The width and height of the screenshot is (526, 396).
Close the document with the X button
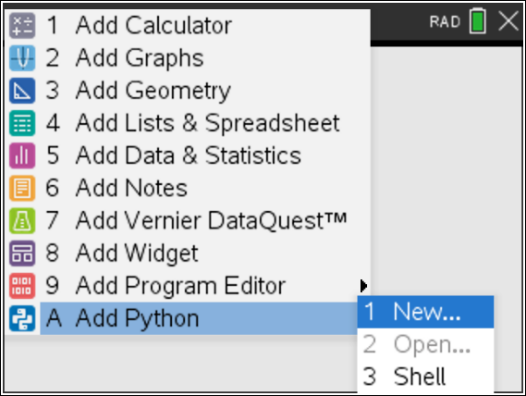pyautogui.click(x=509, y=21)
